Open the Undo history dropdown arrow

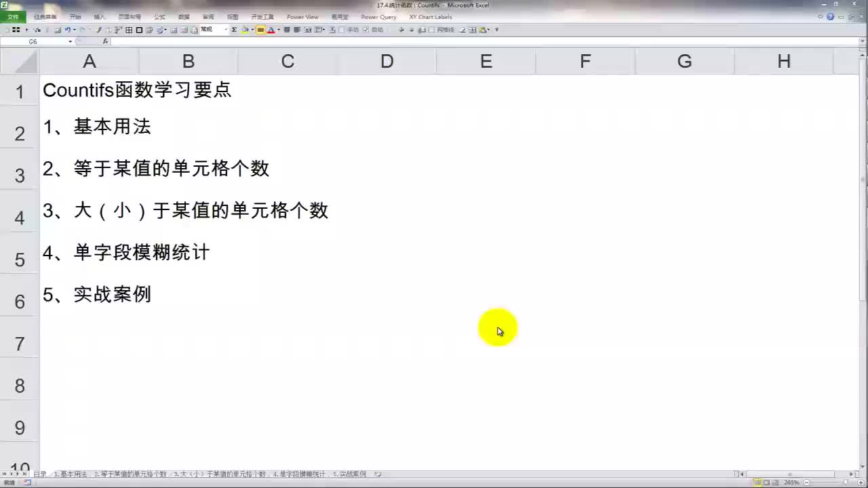point(74,30)
